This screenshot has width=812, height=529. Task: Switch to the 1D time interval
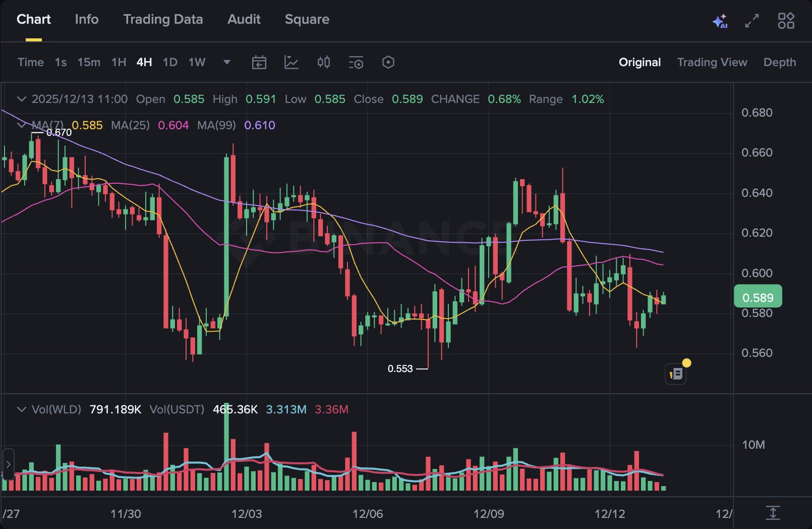pyautogui.click(x=170, y=62)
